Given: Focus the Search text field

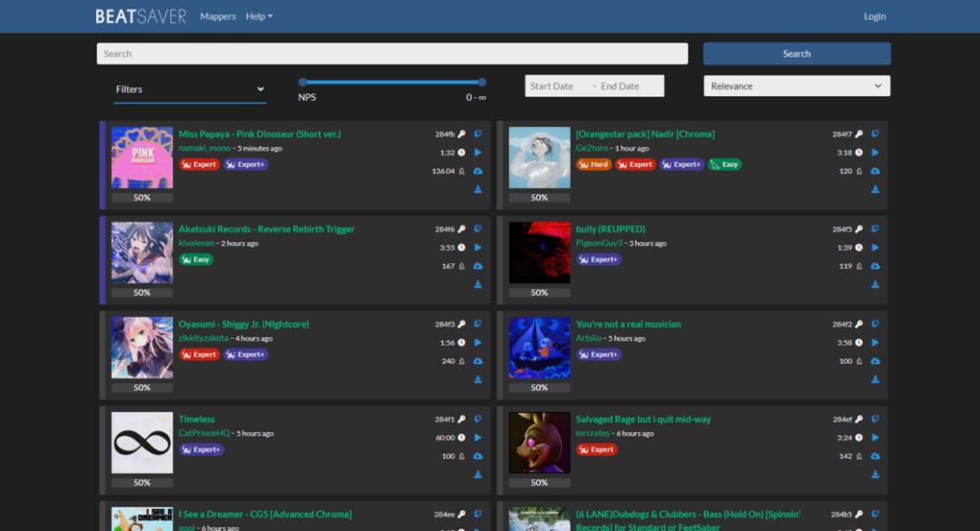Looking at the screenshot, I should coord(392,54).
